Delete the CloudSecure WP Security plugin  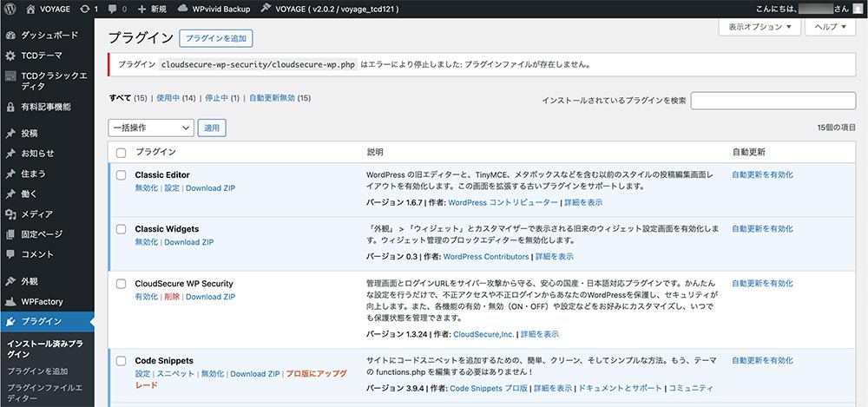(x=172, y=297)
